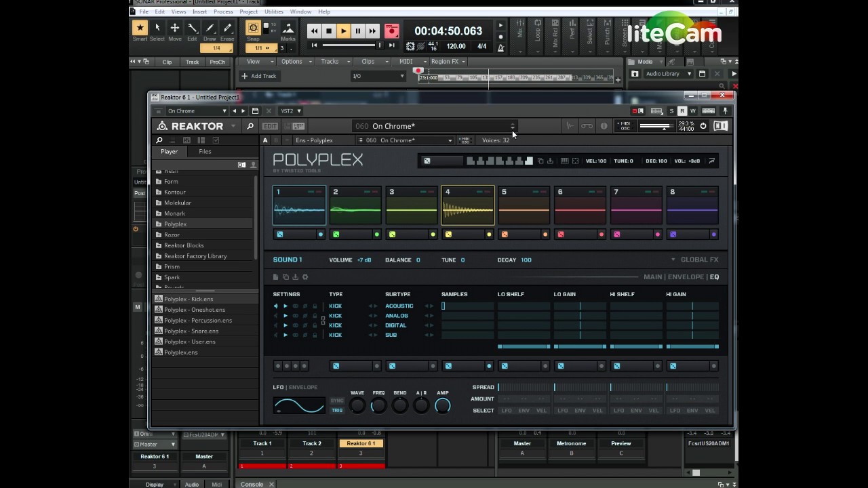Switch to the MAIN page tab
The height and width of the screenshot is (488, 868).
[652, 277]
